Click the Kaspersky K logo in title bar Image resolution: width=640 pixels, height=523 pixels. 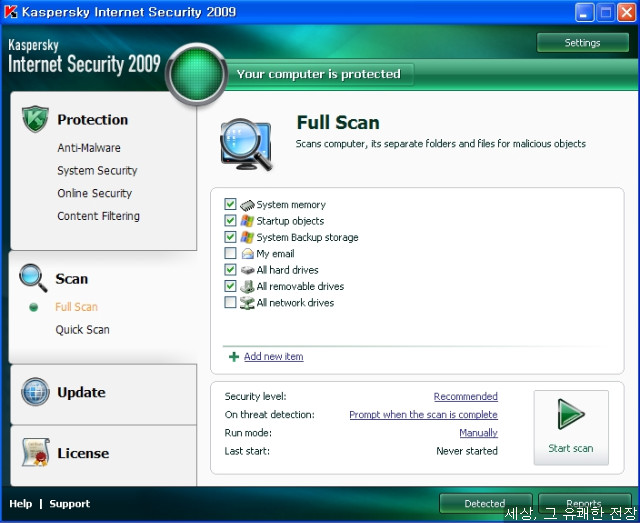pyautogui.click(x=11, y=12)
